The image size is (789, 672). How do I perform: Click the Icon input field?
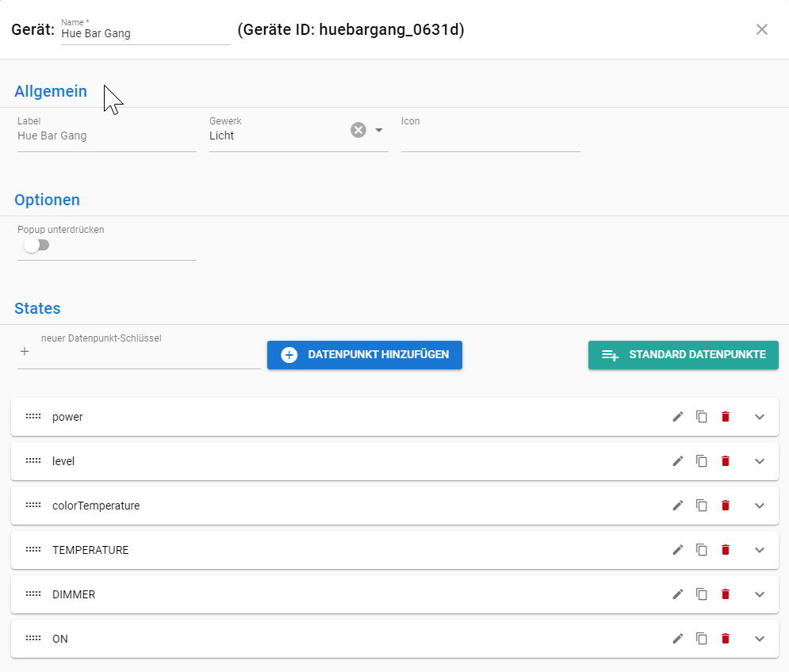pyautogui.click(x=490, y=136)
